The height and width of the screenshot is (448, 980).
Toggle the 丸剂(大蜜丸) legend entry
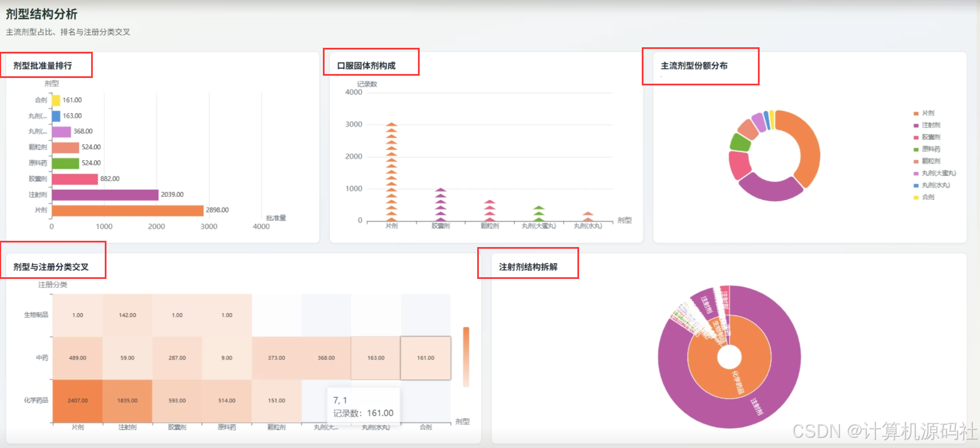934,173
